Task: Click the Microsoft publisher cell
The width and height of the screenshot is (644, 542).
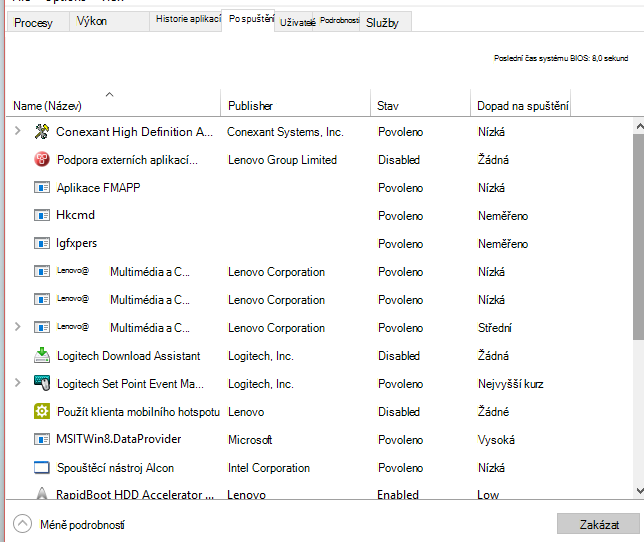Action: coord(250,440)
